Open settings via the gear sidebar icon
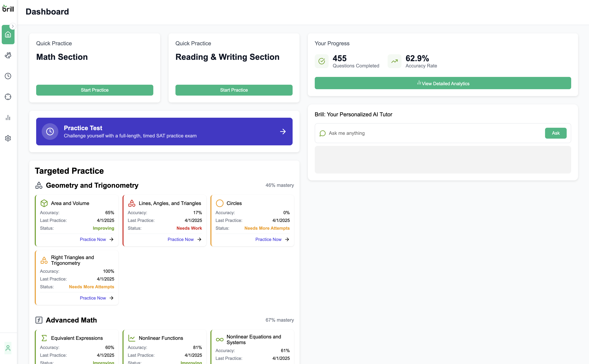Viewport: 589px width, 364px height. 8,138
